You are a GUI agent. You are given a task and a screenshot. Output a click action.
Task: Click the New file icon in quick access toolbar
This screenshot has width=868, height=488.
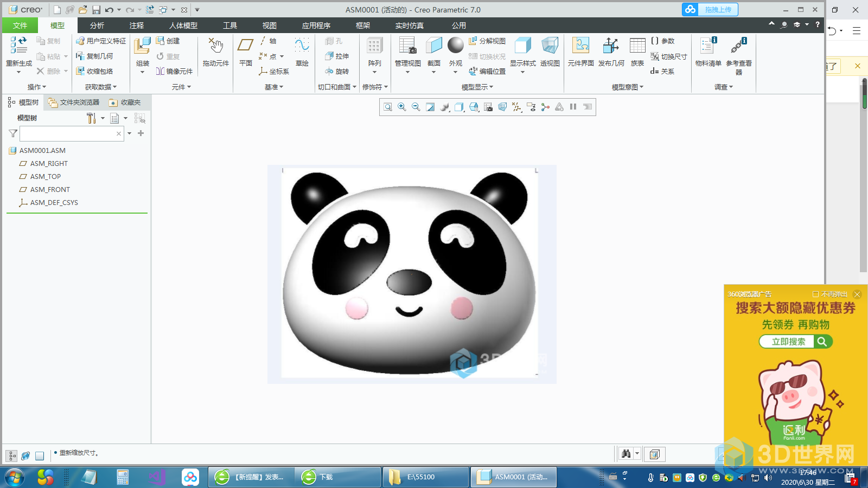(57, 10)
